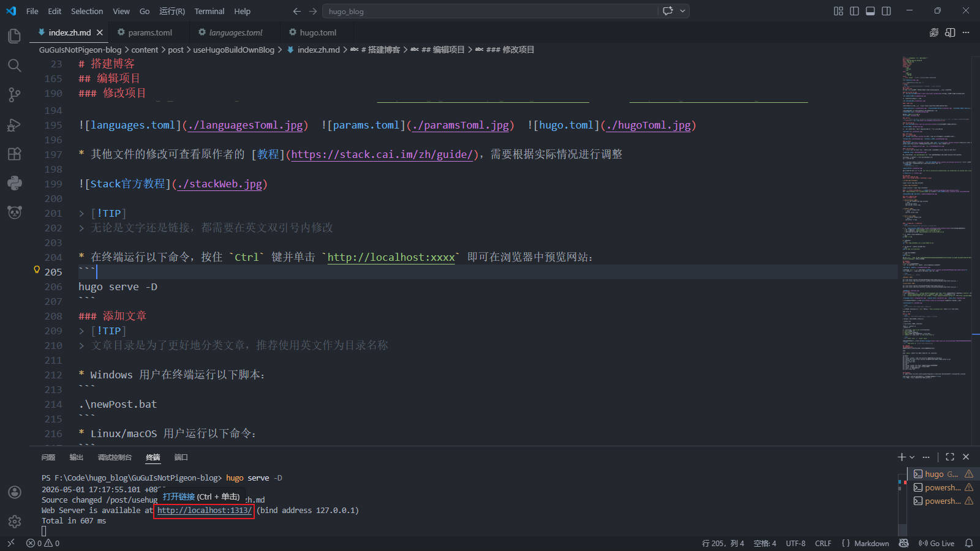Open the Python panel in activity bar
980x551 pixels.
tap(14, 182)
